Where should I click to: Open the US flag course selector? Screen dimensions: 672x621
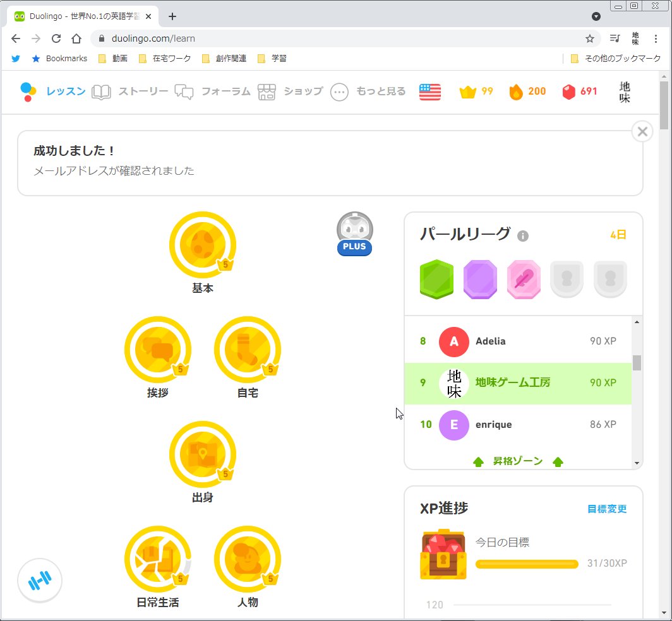click(430, 92)
